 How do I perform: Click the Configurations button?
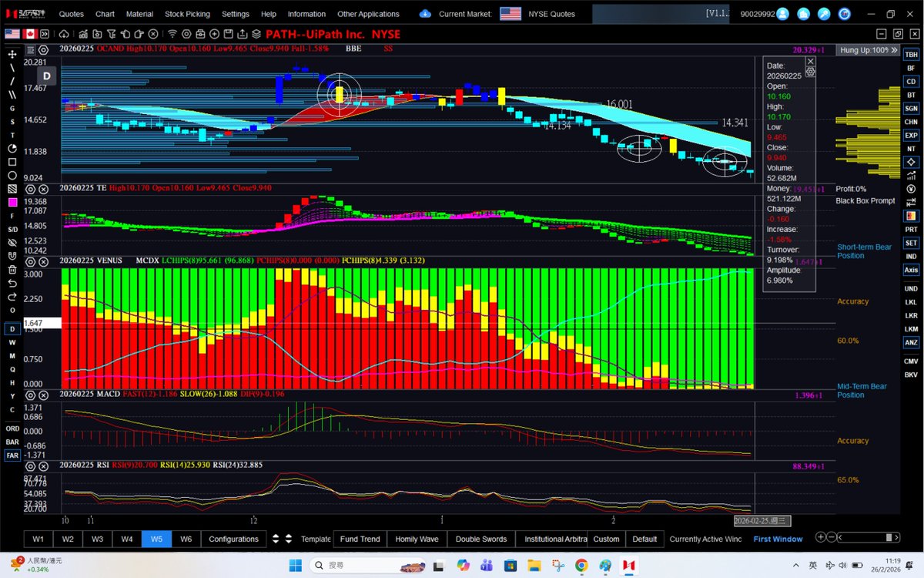coord(233,539)
